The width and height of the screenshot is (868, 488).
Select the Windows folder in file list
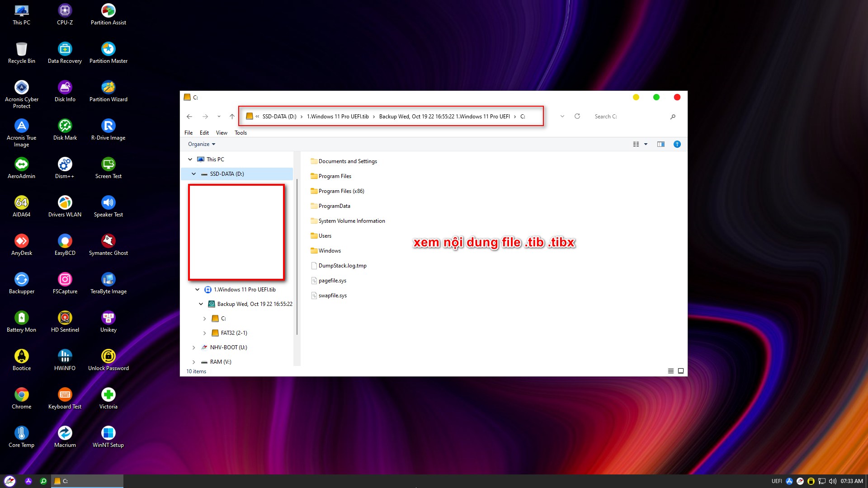330,251
